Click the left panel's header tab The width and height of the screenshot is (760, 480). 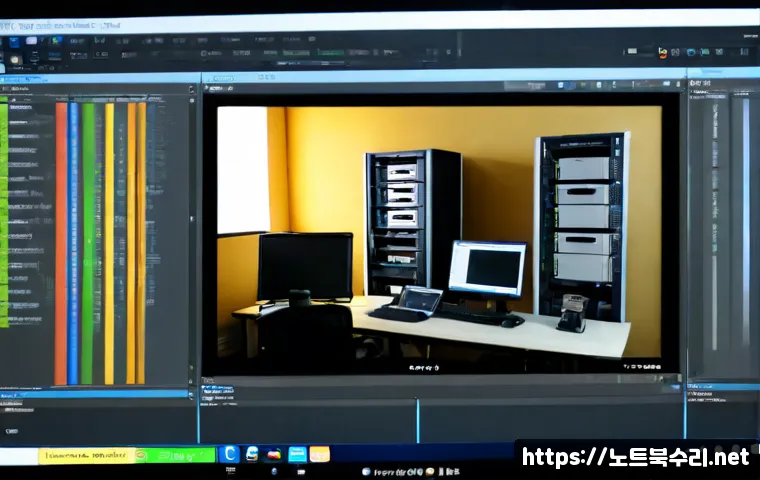click(23, 80)
